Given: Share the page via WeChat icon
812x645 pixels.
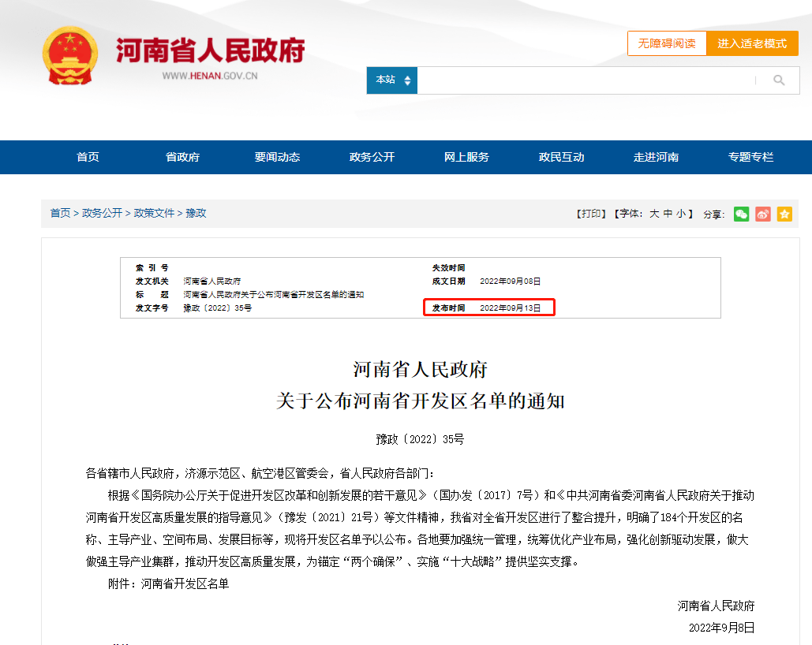Looking at the screenshot, I should (x=741, y=214).
